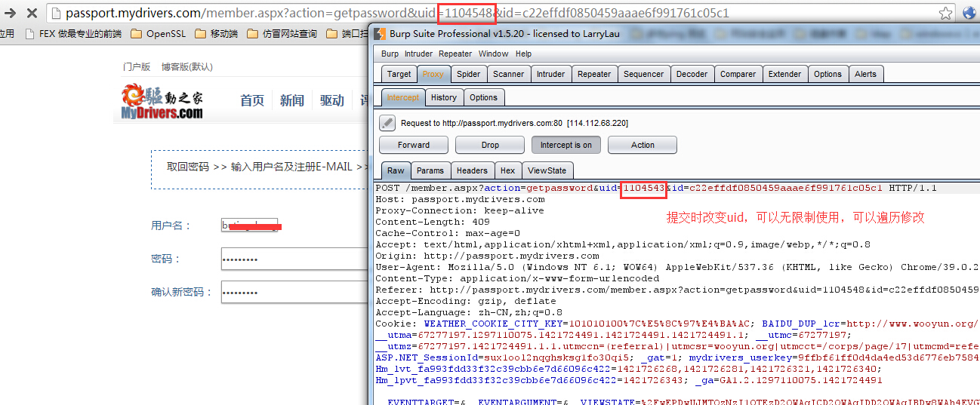Show the Hex request view
Viewport: 980px width, 405px height.
pyautogui.click(x=508, y=170)
